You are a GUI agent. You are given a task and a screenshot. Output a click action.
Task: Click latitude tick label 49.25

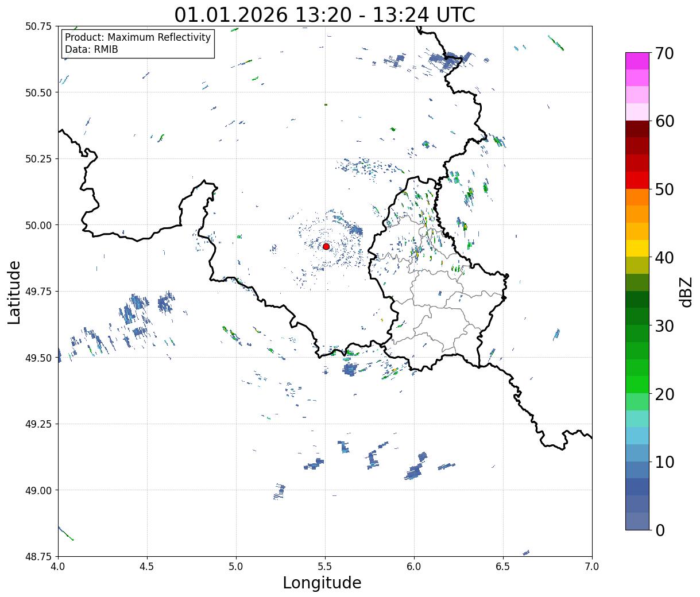(x=38, y=424)
